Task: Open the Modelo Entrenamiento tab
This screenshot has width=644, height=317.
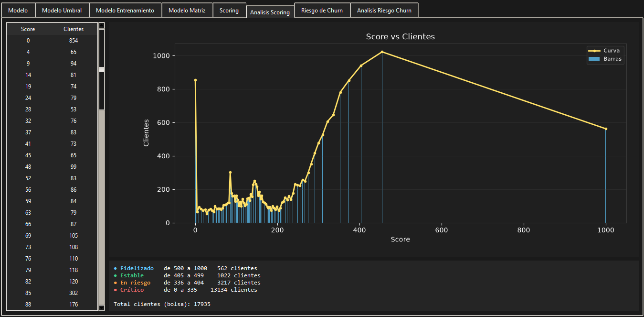Action: (x=125, y=10)
